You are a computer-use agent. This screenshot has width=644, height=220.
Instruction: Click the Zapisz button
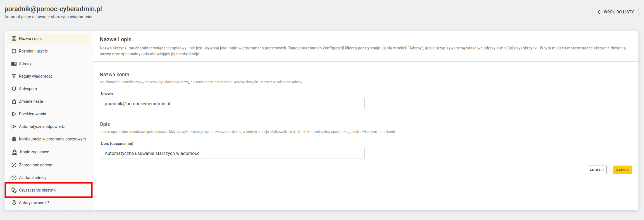[622, 170]
